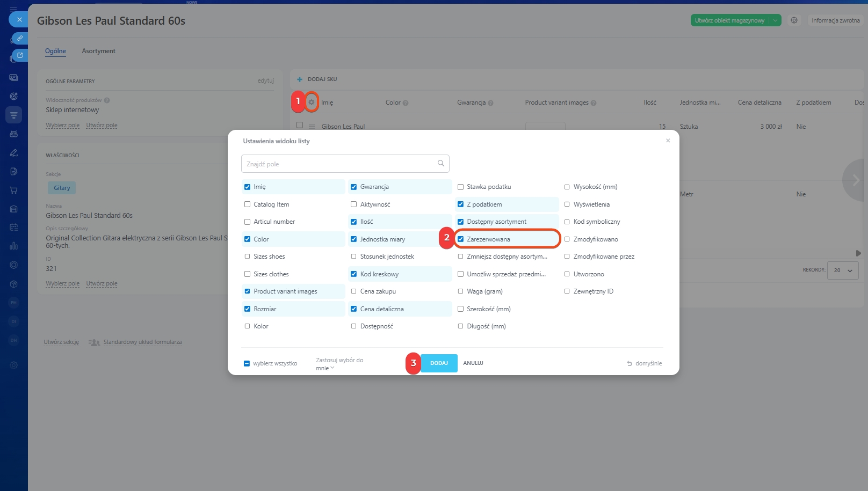Open the records per page dropdown
Viewport: 868px width, 491px height.
[843, 270]
